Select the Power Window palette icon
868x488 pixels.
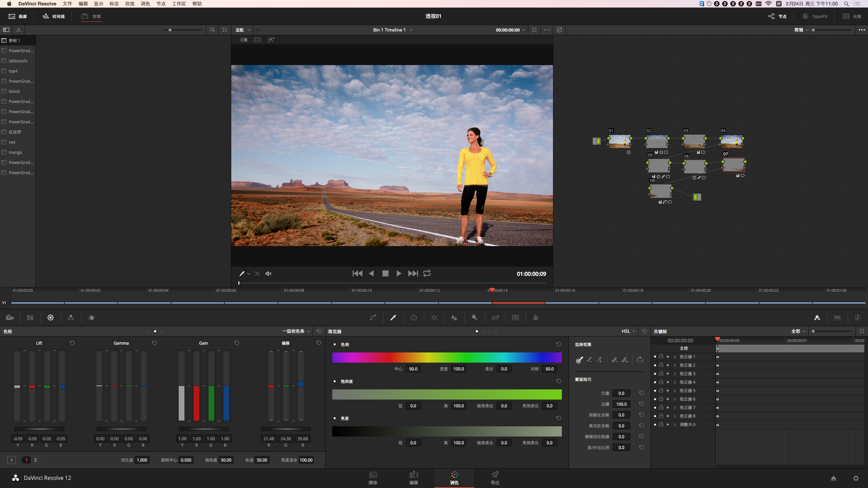(x=414, y=318)
